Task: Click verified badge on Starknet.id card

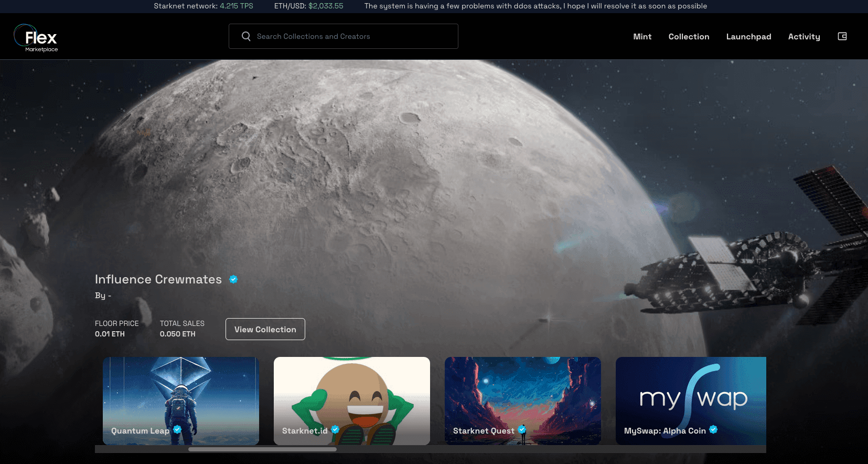Action: (x=335, y=429)
